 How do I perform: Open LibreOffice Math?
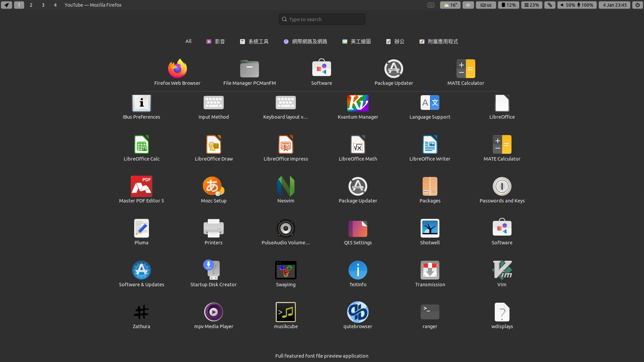(358, 148)
